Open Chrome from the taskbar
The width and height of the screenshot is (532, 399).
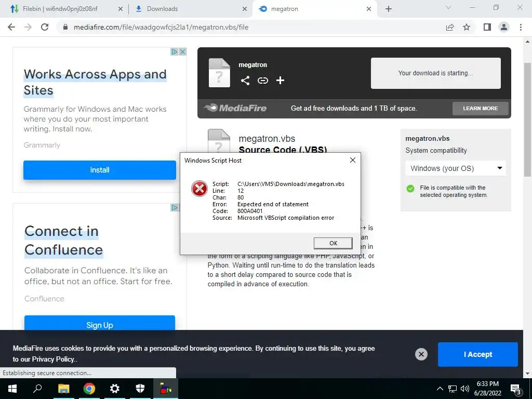[89, 389]
